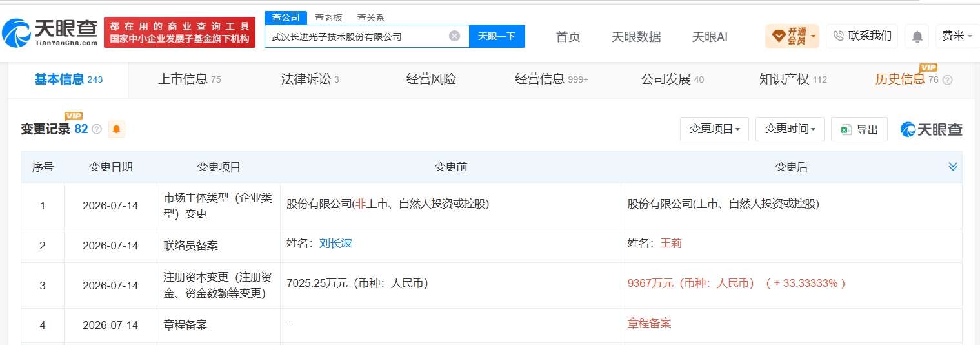This screenshot has height=345, width=980.
Task: Select the 查老板 search tab
Action: (x=328, y=17)
